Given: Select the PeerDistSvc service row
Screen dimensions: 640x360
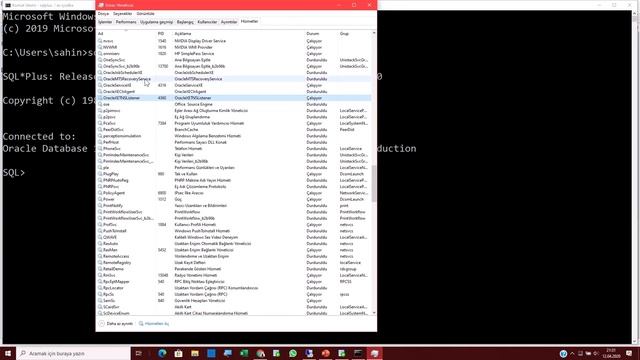Looking at the screenshot, I should tap(234, 129).
